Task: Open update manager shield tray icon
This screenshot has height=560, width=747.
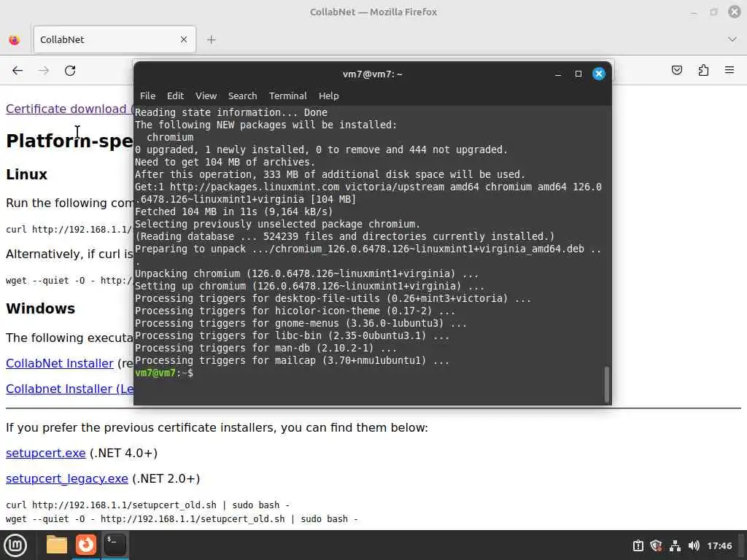Action: coord(656,545)
